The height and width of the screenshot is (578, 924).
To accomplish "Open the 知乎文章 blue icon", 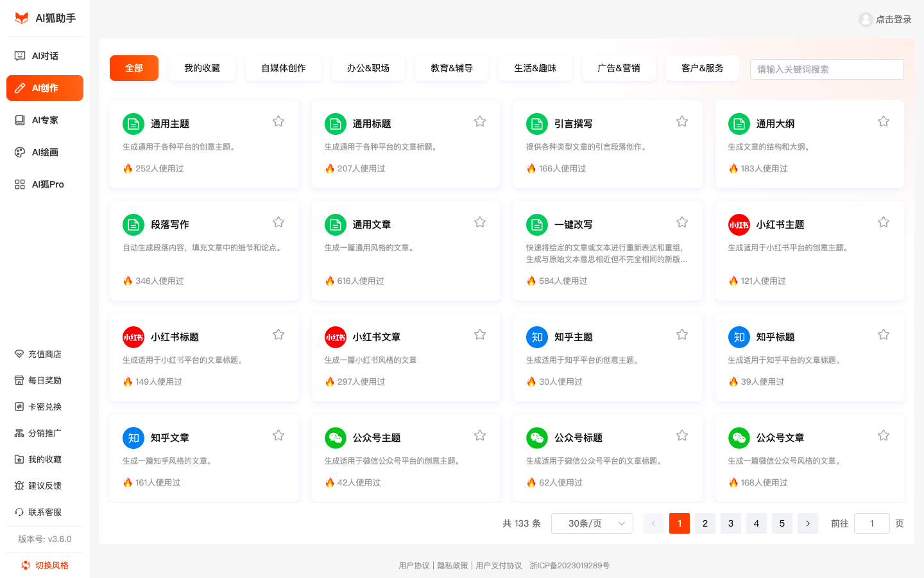I will pyautogui.click(x=133, y=438).
